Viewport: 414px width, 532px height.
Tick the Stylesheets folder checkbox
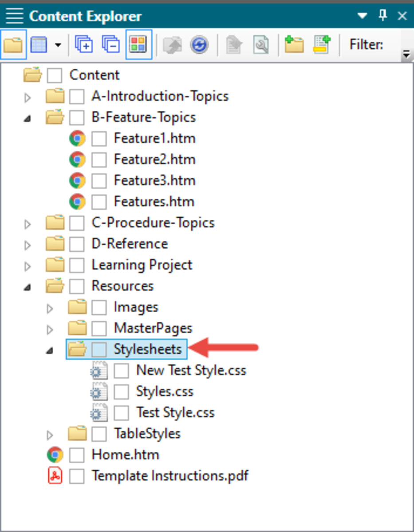[x=99, y=349]
